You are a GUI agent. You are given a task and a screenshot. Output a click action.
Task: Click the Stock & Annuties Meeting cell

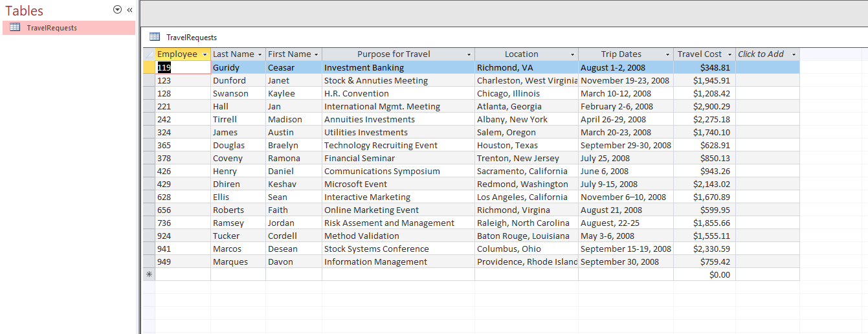(x=399, y=80)
